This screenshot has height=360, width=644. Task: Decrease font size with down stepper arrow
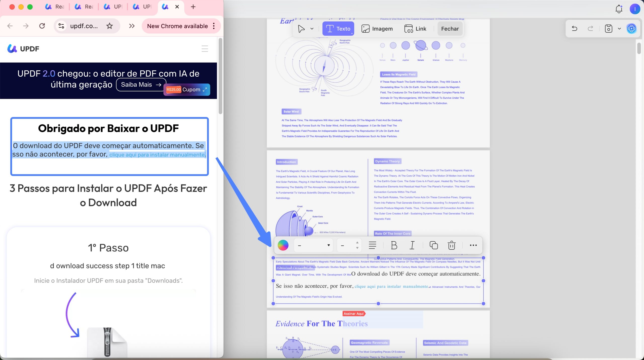pos(357,248)
